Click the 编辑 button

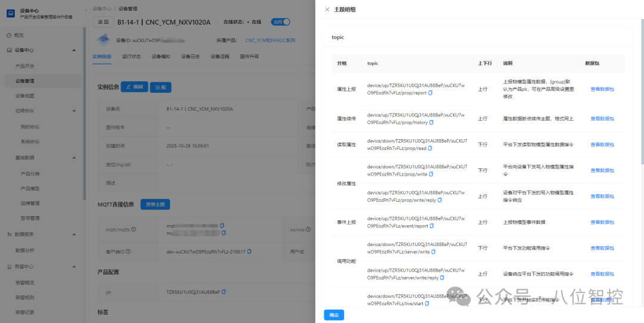click(134, 87)
